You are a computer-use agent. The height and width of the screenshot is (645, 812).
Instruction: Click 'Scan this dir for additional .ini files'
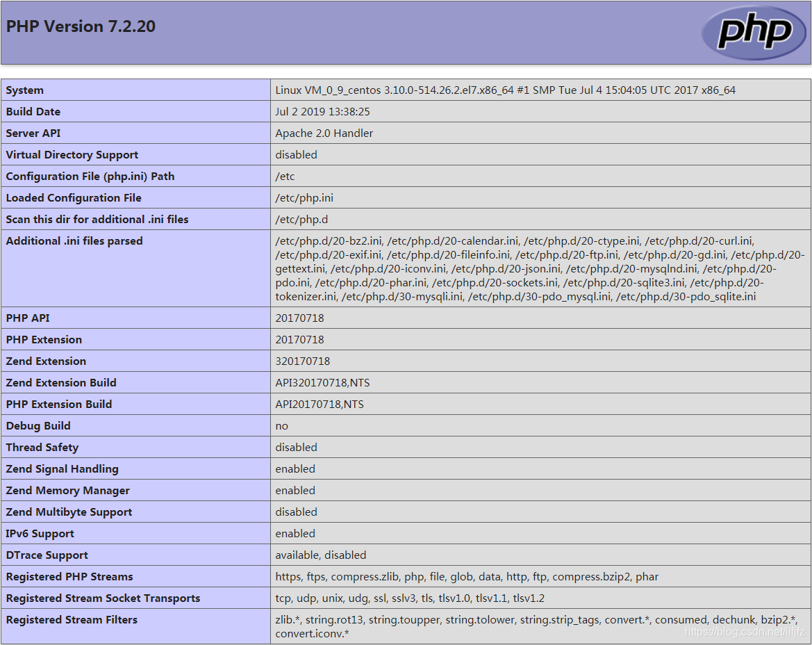[97, 219]
